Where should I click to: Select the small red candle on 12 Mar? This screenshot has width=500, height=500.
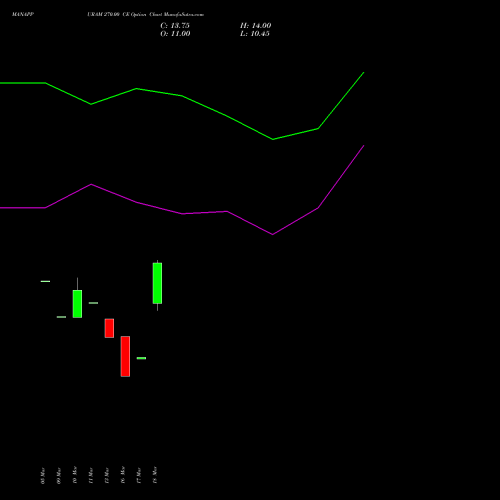tap(109, 328)
